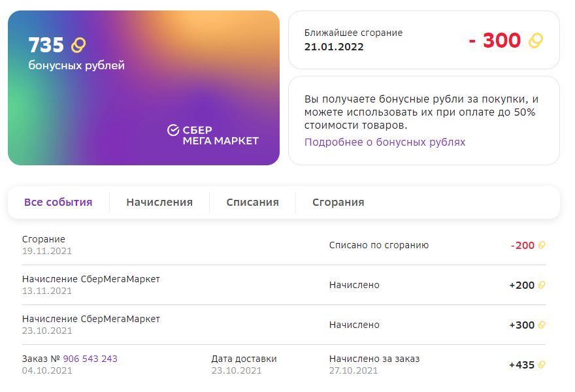Click the coin icon next to -200
The width and height of the screenshot is (575, 392).
tap(541, 246)
